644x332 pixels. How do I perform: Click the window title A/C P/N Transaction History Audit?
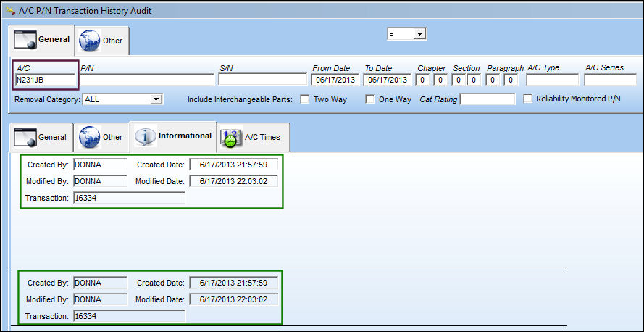(85, 11)
